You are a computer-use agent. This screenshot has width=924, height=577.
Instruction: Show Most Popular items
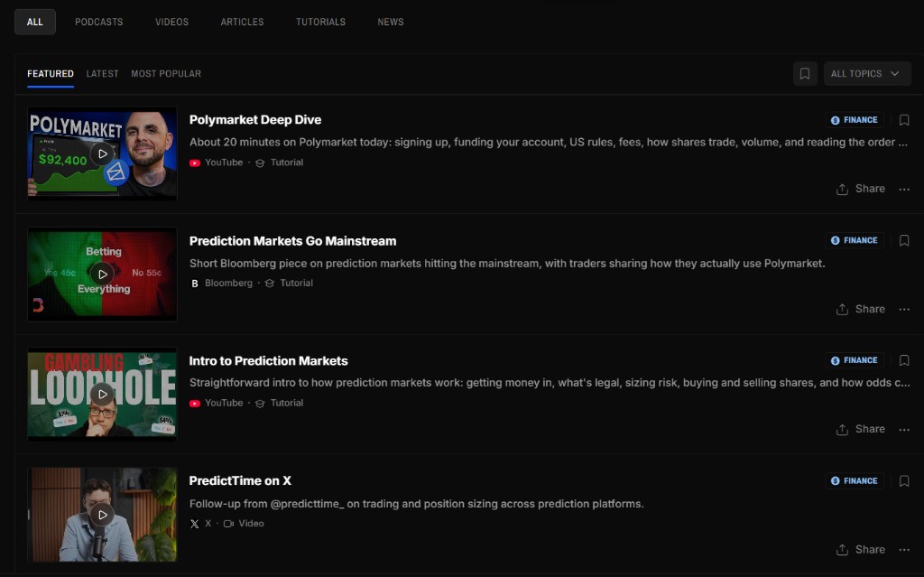166,74
